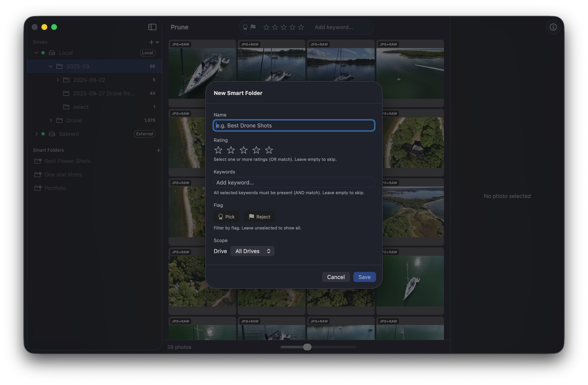
Task: Click the green window zoom button
Action: (54, 27)
